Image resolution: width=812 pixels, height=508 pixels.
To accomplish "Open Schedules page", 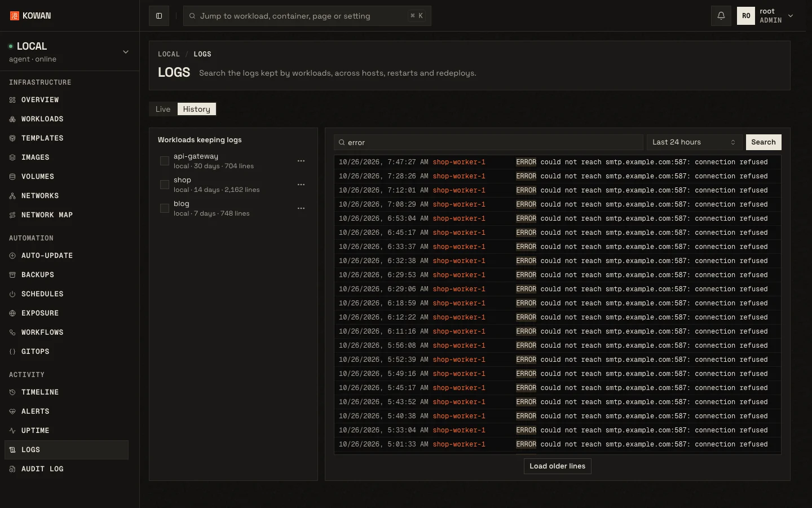I will click(x=67, y=294).
